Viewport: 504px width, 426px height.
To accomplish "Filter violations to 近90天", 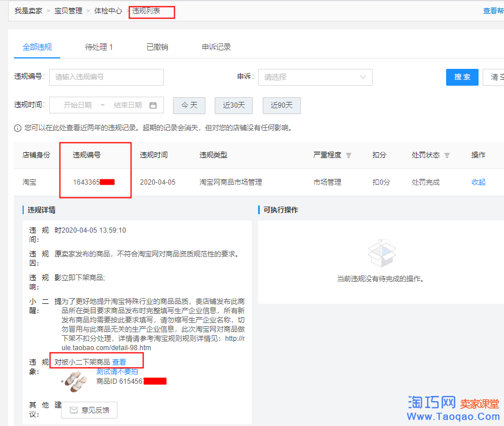I will (x=282, y=105).
